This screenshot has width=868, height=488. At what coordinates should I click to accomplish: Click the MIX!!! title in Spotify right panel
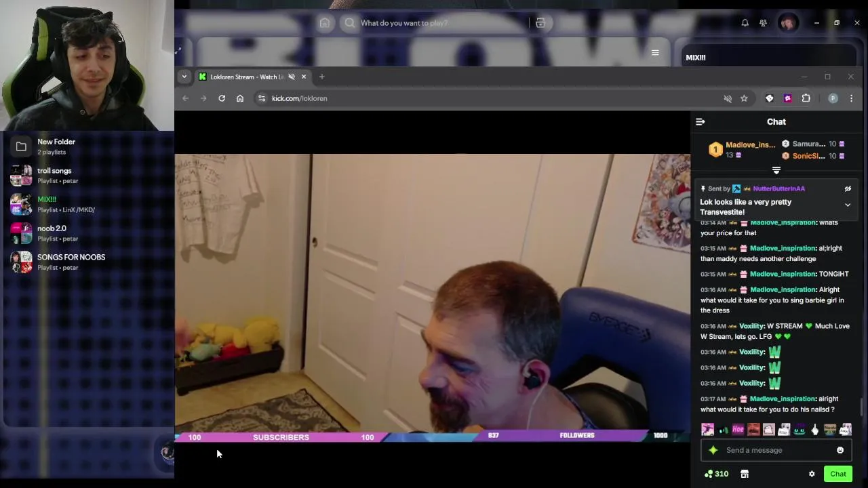696,58
